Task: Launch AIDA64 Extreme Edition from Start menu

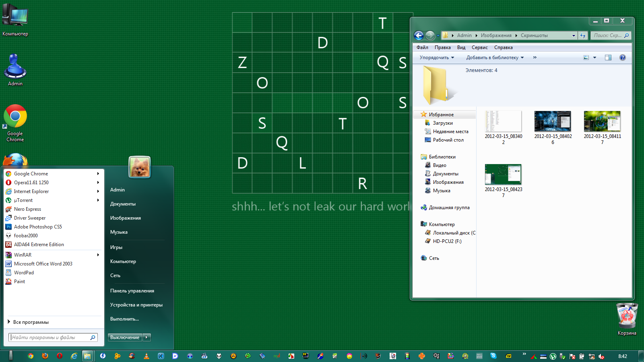Action: coord(39,245)
